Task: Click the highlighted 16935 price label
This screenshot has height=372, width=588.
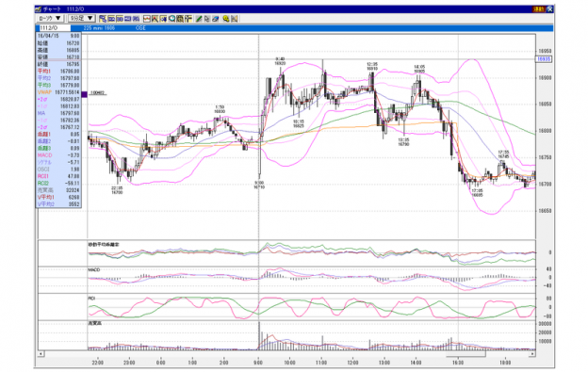Action: [x=544, y=59]
